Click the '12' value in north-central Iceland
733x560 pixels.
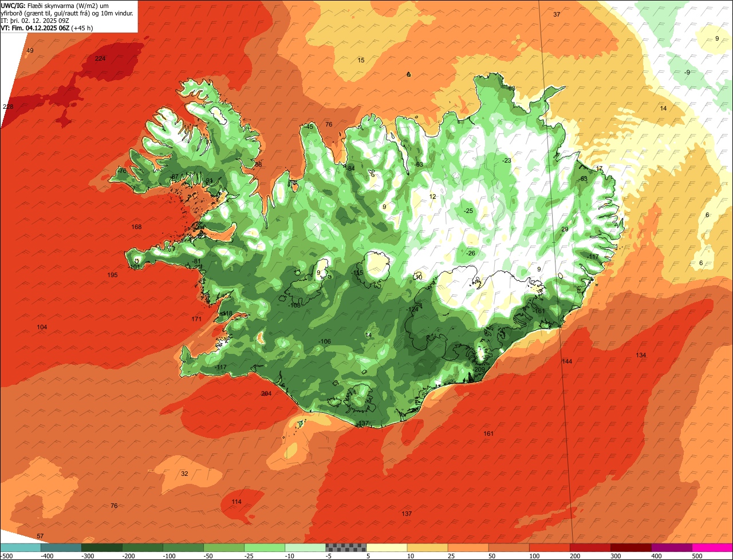coord(432,196)
